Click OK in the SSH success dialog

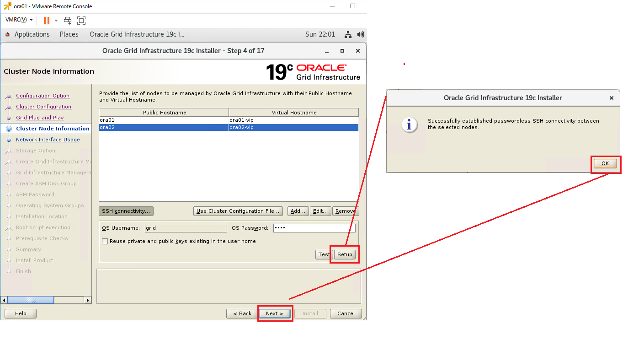coord(605,163)
